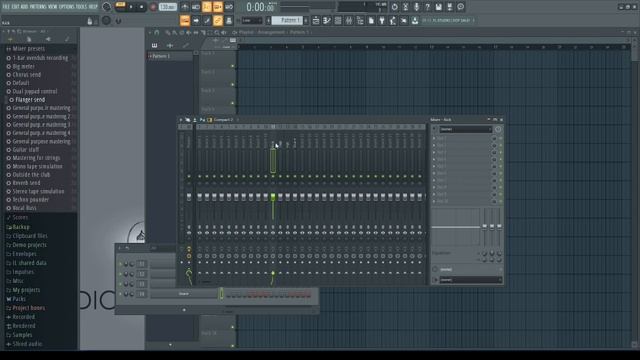
Task: Toggle loop recording icon
Action: tap(229, 7)
